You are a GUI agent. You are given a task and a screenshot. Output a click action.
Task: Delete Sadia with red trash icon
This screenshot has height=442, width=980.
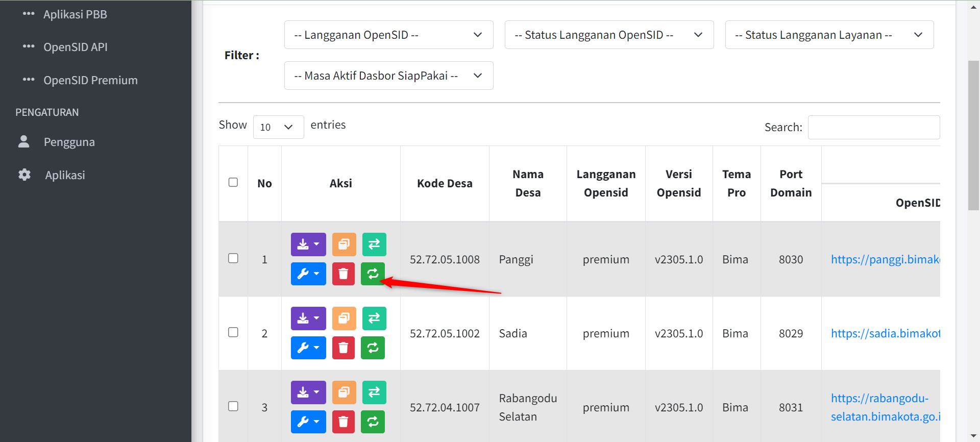344,348
